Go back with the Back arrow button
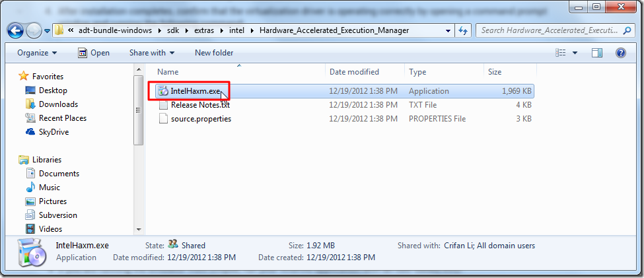644x278 pixels. 16,30
